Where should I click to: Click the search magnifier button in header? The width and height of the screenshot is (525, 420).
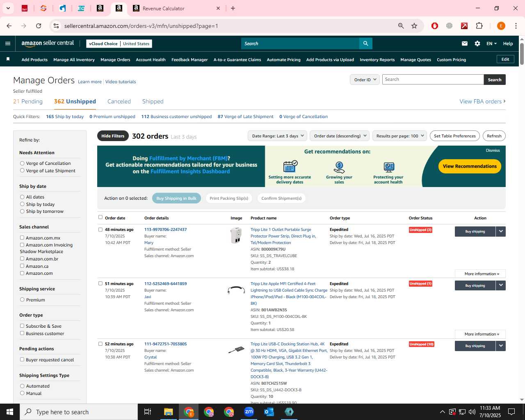click(365, 43)
